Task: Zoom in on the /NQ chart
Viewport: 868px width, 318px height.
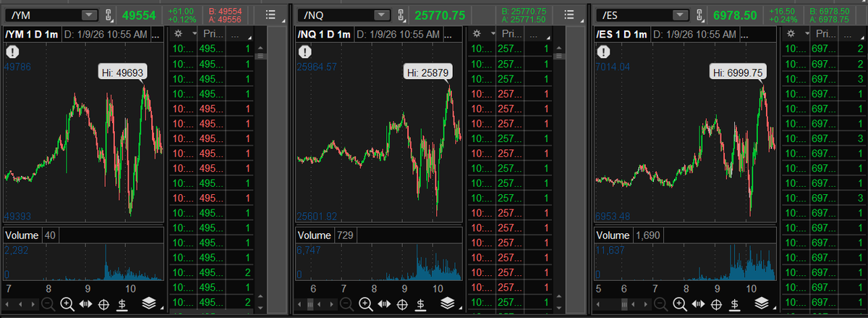Action: click(x=365, y=304)
